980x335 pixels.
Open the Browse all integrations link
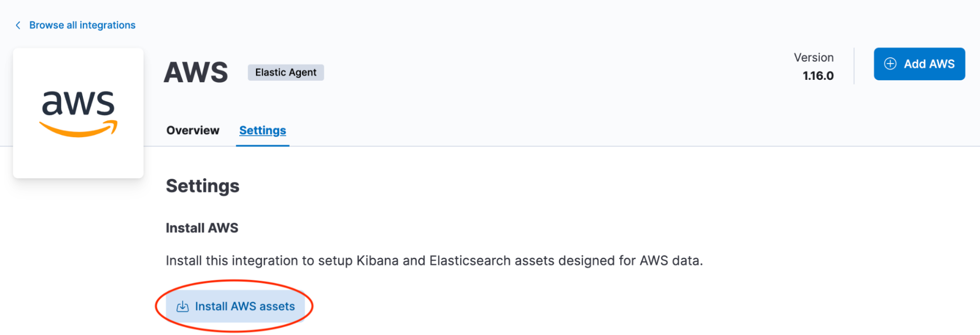tap(82, 25)
